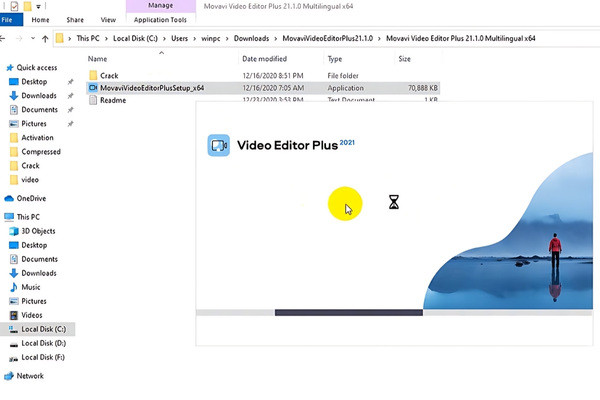Open 3D Objects under This PC
This screenshot has width=600, height=400.
tap(38, 231)
